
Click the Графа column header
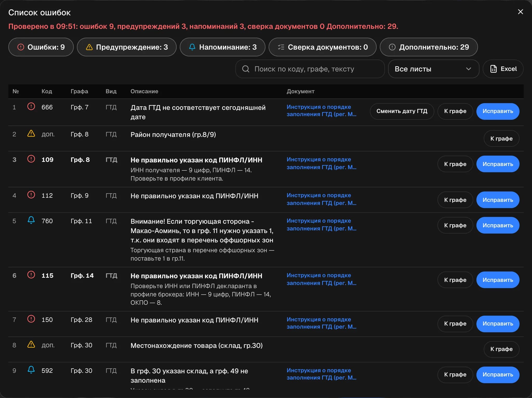pos(79,91)
